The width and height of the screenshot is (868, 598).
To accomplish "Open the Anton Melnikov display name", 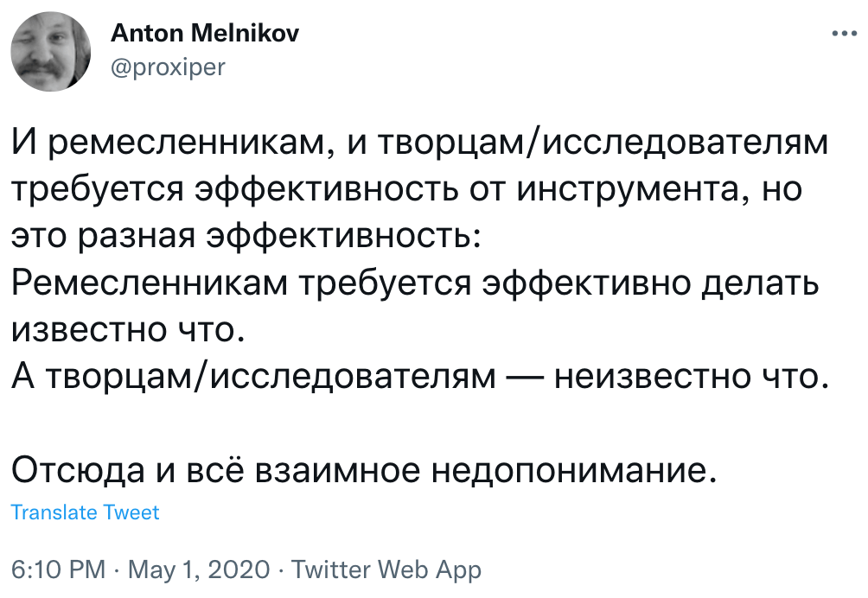I will click(x=205, y=35).
